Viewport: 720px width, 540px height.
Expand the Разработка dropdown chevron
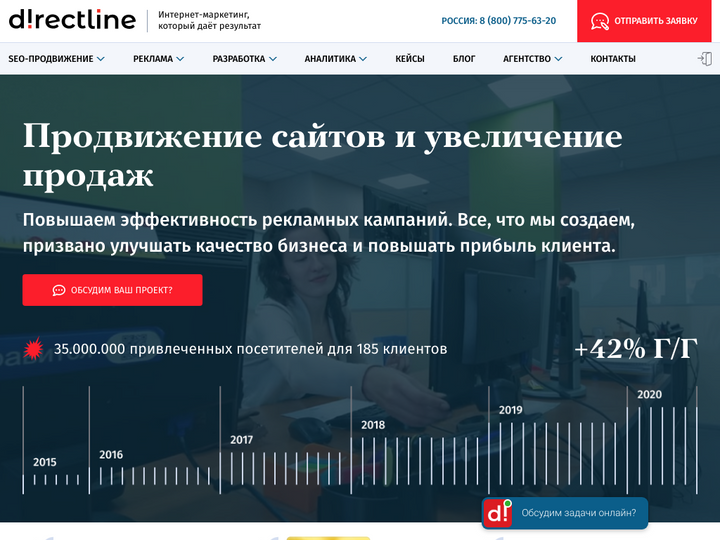click(273, 59)
